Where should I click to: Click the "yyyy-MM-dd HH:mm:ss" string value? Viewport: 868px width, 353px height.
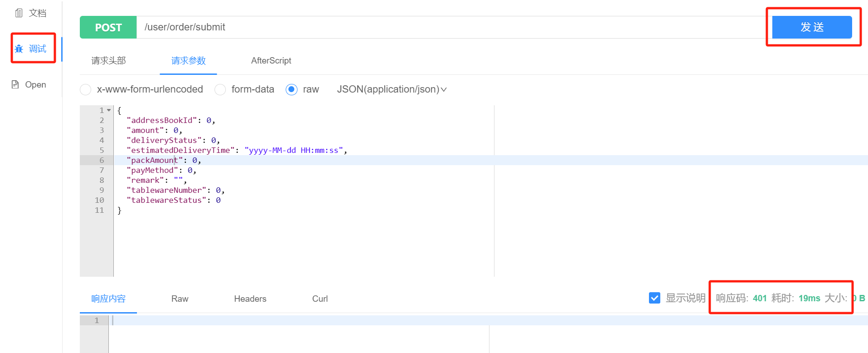[x=293, y=150]
